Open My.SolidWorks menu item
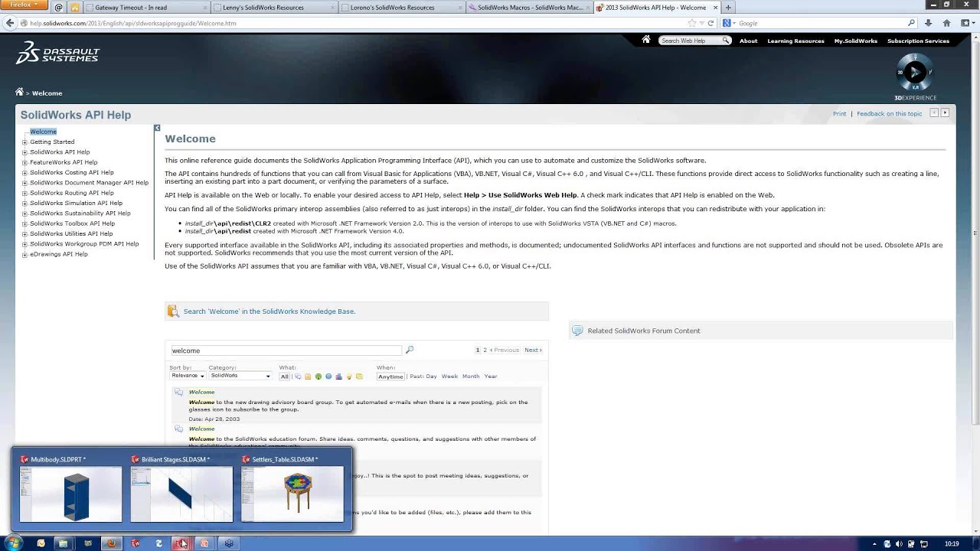This screenshot has height=551, width=980. (855, 41)
